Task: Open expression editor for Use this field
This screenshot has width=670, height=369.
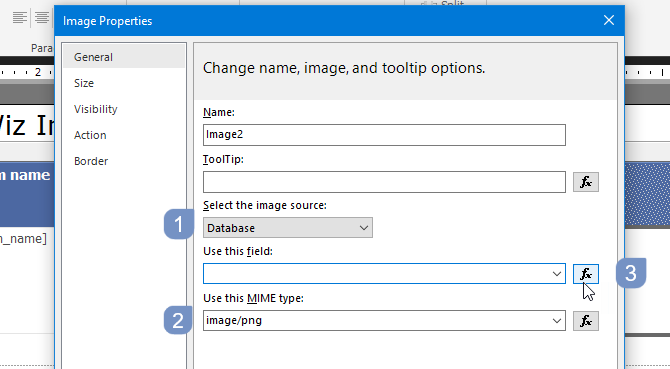Action: 585,274
